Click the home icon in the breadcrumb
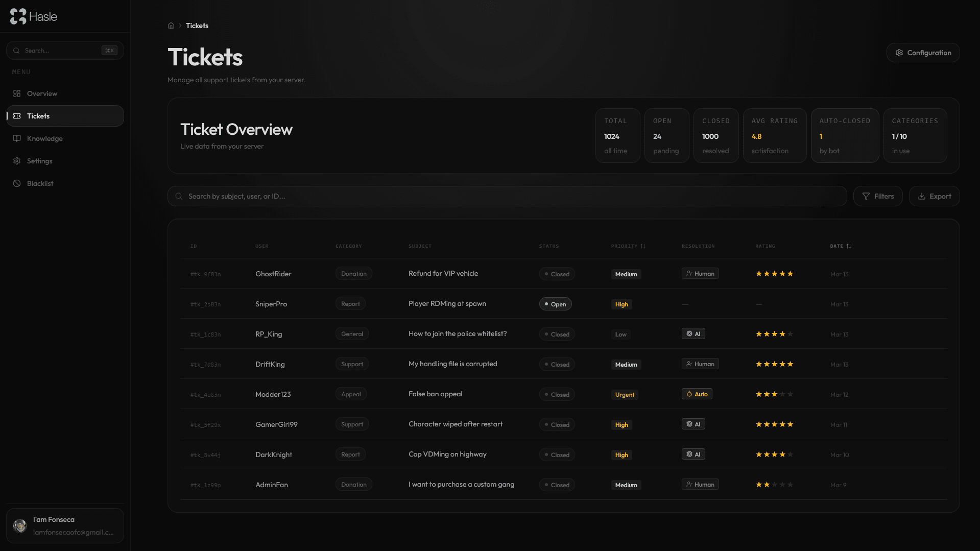The height and width of the screenshot is (551, 980). (171, 25)
